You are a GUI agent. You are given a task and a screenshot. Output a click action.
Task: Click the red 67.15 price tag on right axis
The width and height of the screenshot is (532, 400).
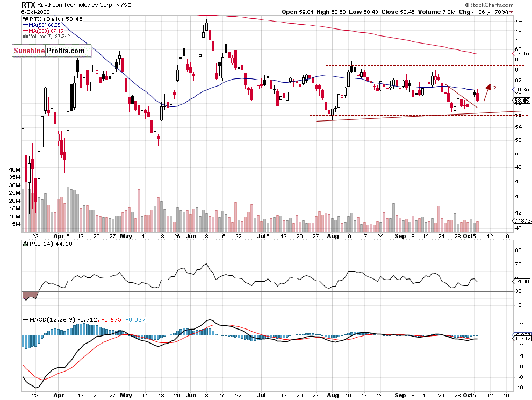coord(521,54)
